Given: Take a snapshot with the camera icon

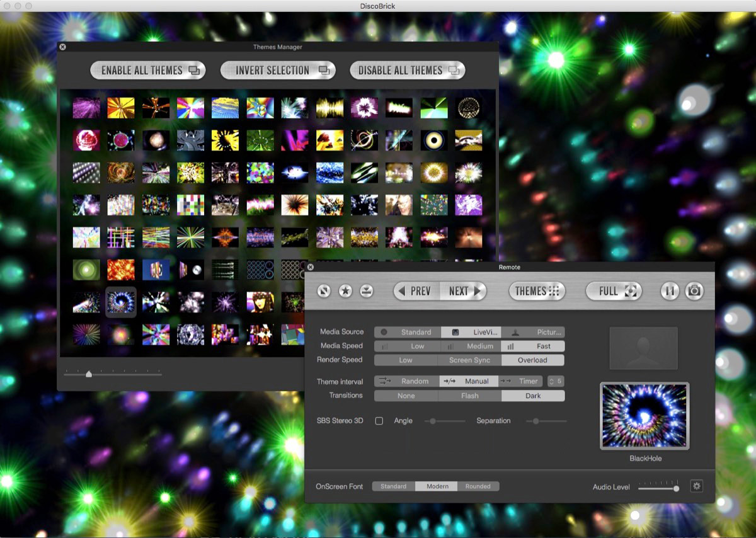Looking at the screenshot, I should pyautogui.click(x=694, y=291).
